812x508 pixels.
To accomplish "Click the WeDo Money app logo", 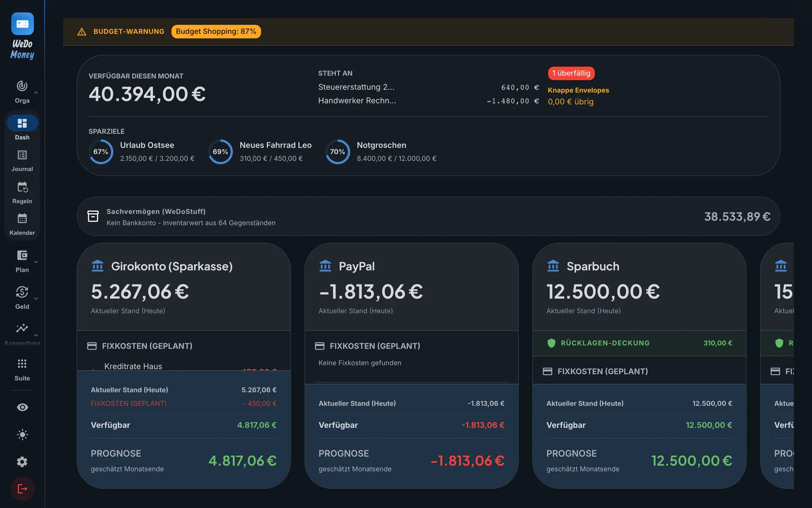I will point(22,24).
